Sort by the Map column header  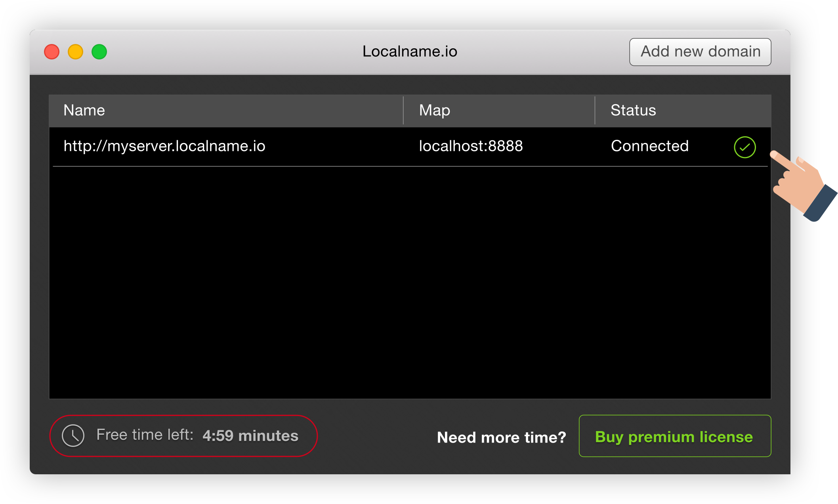click(434, 110)
